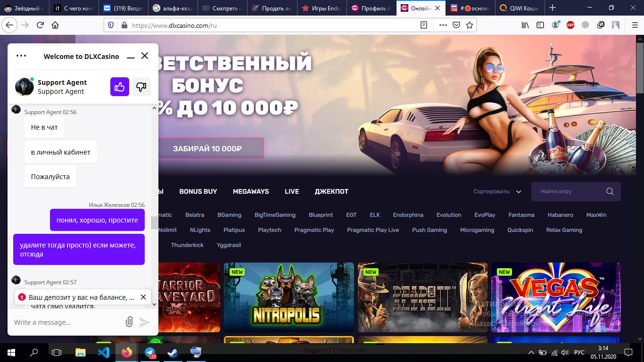Minimize the DLXCasino chat widget

[130, 57]
